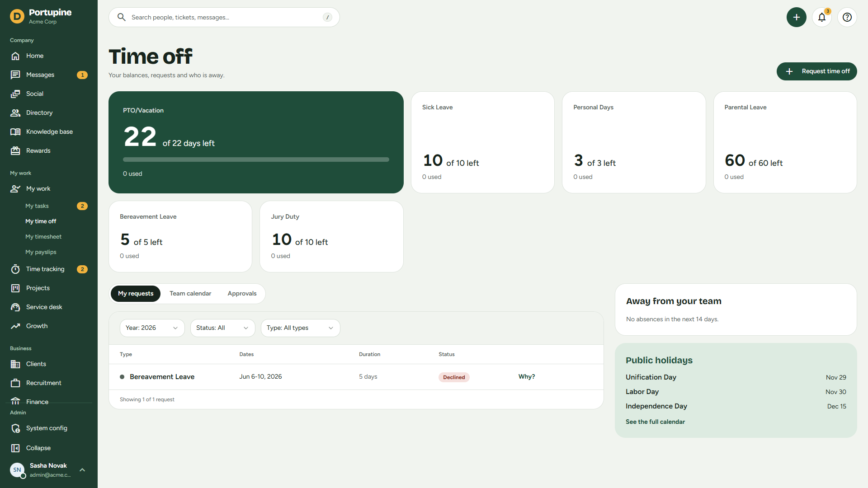The height and width of the screenshot is (488, 868).
Task: Open See the full calendar link
Action: 655,422
